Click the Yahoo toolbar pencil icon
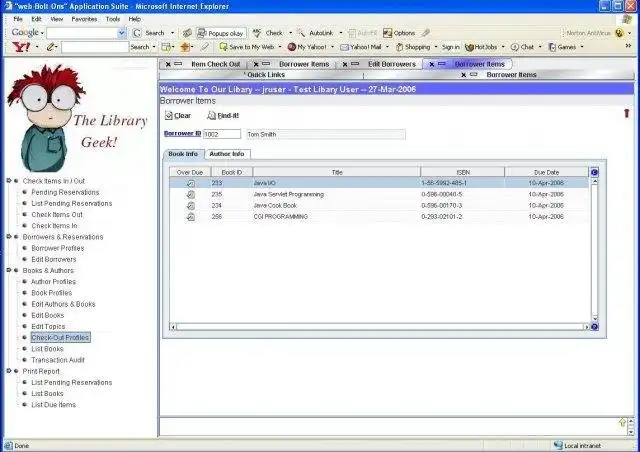 pyautogui.click(x=49, y=47)
